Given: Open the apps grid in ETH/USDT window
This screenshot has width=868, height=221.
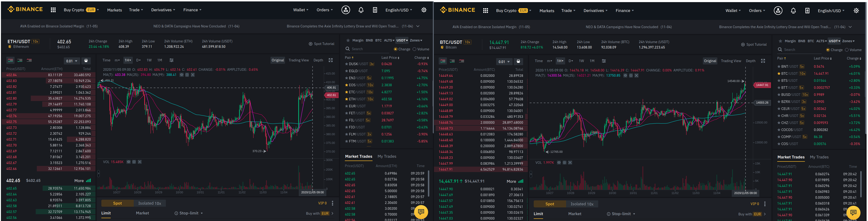Looking at the screenshot, I should click(x=53, y=10).
